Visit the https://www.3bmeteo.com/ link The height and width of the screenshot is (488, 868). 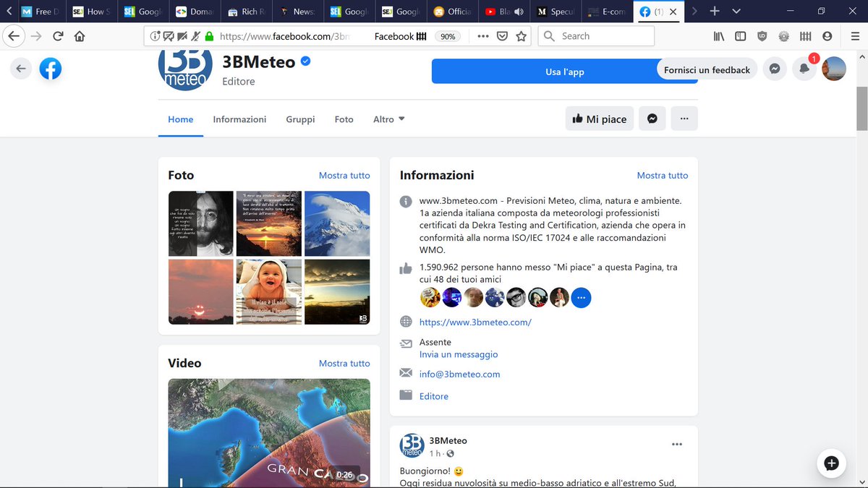475,322
